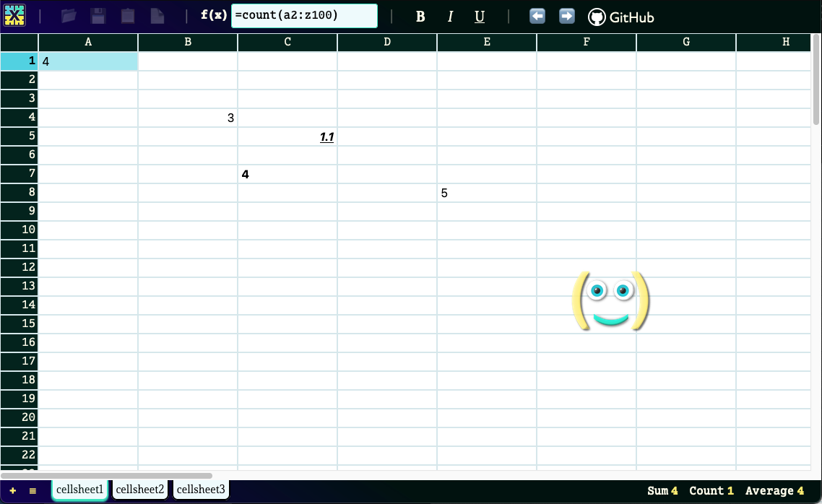The width and height of the screenshot is (822, 504).
Task: Open the GitHub link
Action: coord(620,17)
